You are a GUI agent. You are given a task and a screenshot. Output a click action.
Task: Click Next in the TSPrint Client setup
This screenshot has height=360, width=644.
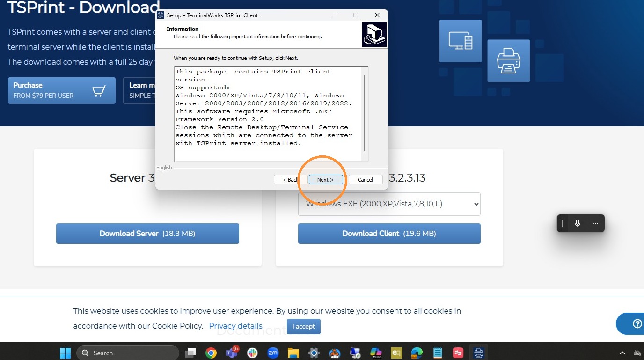[326, 180]
